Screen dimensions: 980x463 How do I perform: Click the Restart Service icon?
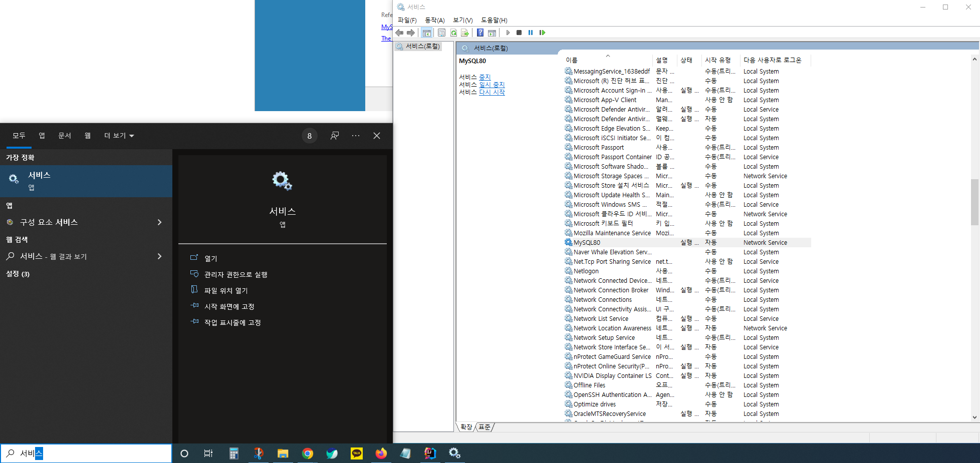pyautogui.click(x=542, y=33)
